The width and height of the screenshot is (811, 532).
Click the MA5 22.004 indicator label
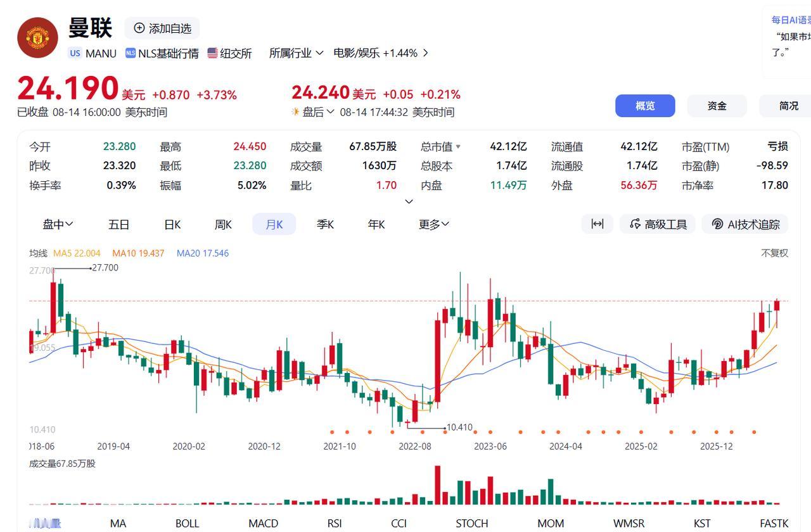tap(77, 253)
